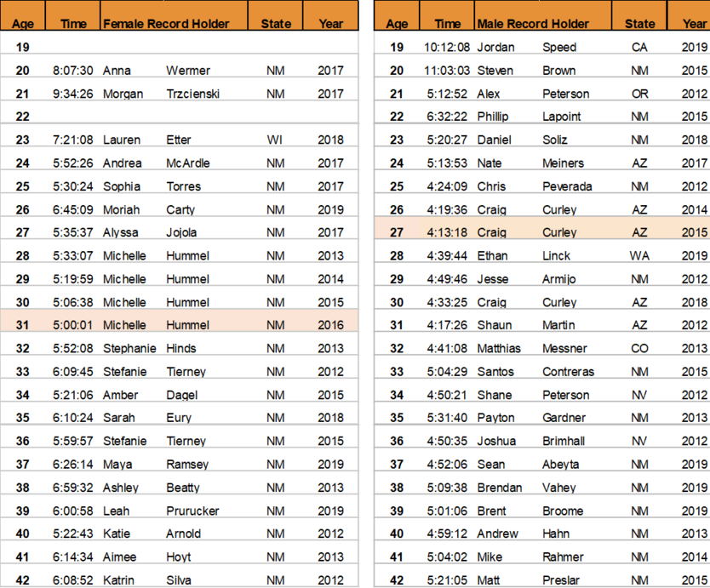Screen dimensions: 710x588
Task: Select the surname Speed
Action: (559, 48)
